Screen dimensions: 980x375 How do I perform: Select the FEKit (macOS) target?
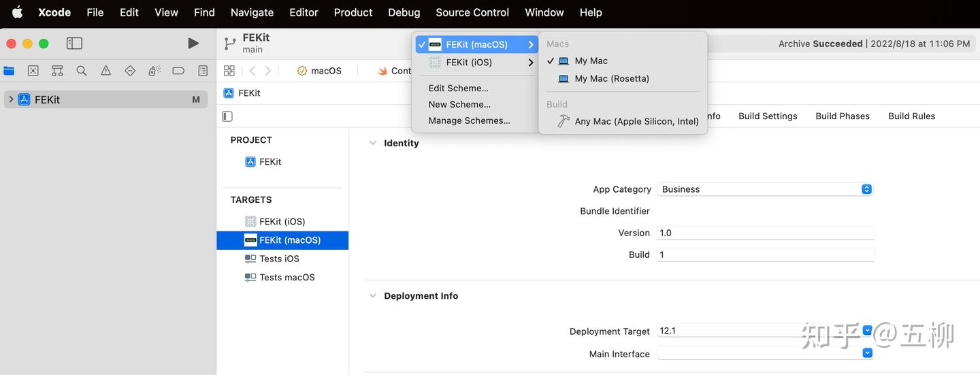click(x=282, y=240)
